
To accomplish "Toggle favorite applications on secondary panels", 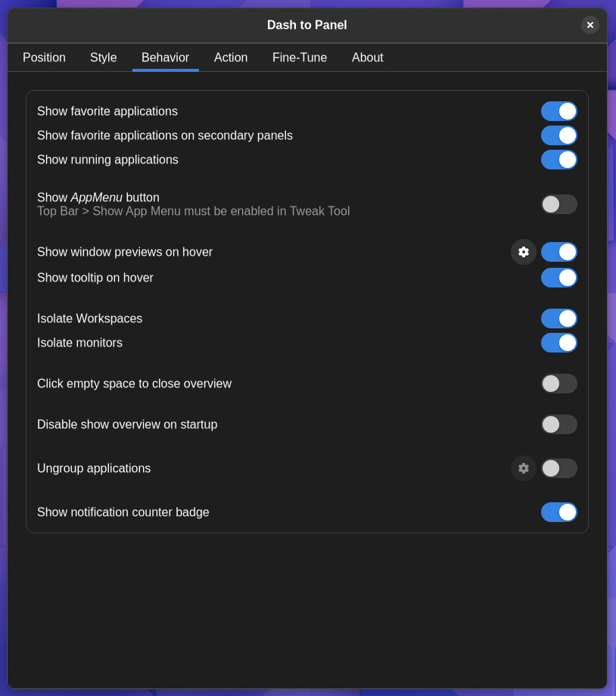I will coord(558,135).
